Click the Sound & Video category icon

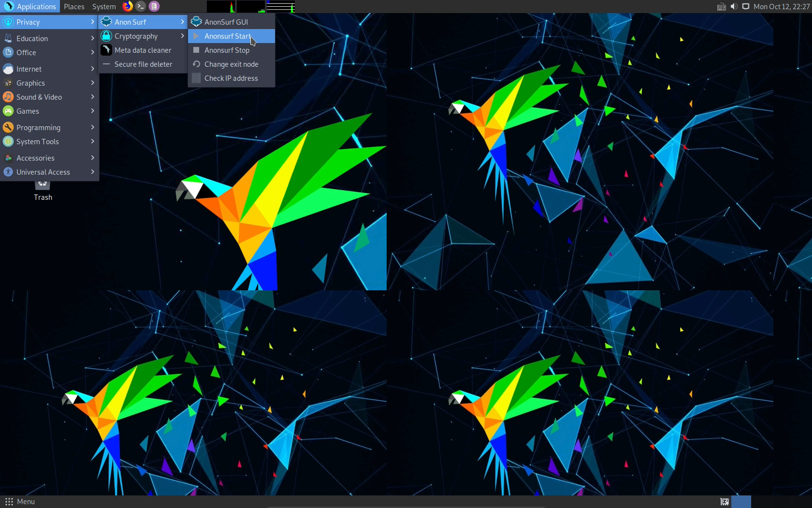8,97
